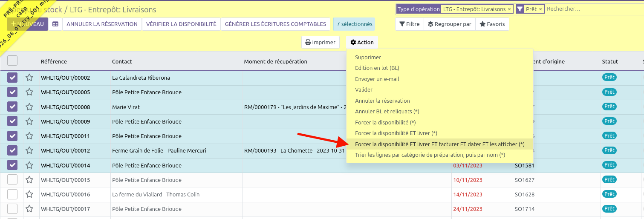Star the WHLTG/OUT/00009 row
Screen dimensions: 644x219
pyautogui.click(x=29, y=121)
